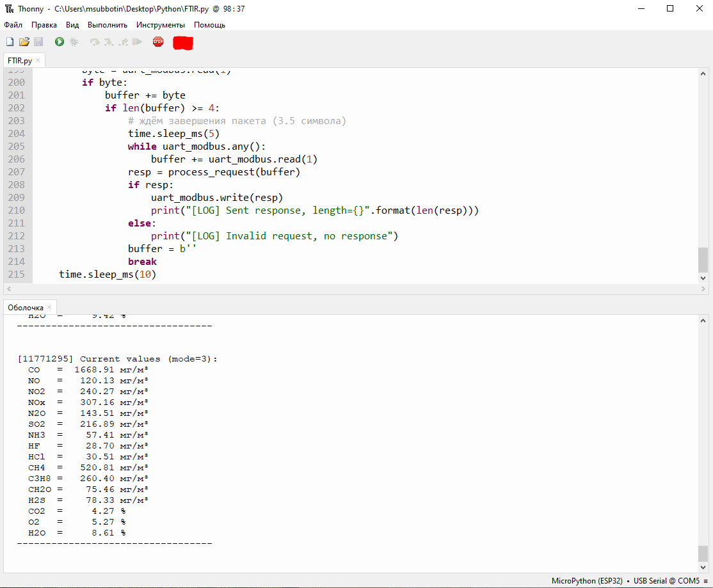Open the Инструменты menu
713x588 pixels.
click(x=161, y=25)
